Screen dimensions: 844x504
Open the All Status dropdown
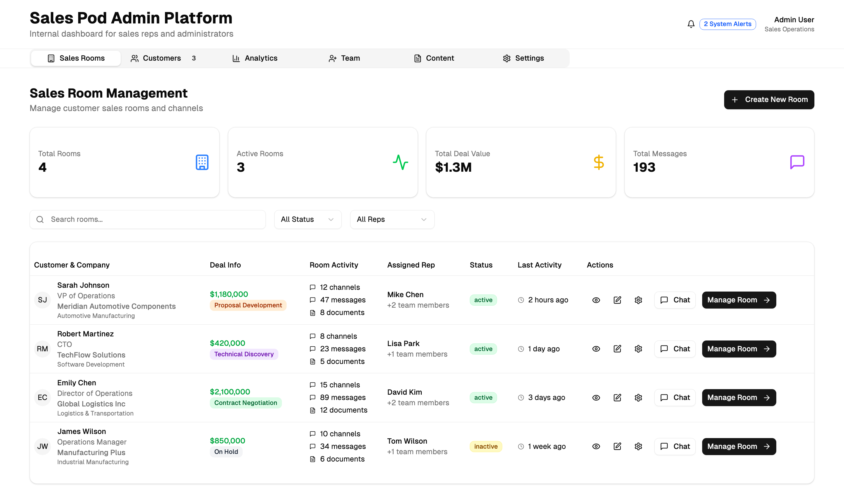tap(307, 219)
